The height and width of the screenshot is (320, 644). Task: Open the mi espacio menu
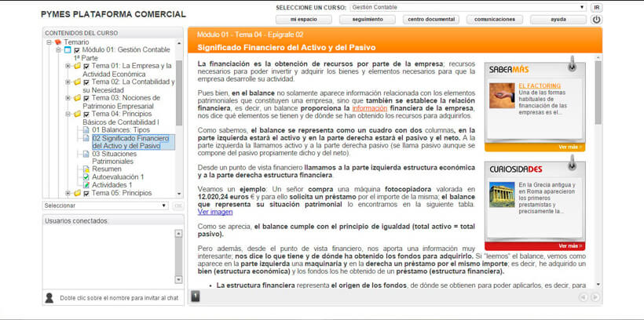(x=304, y=20)
